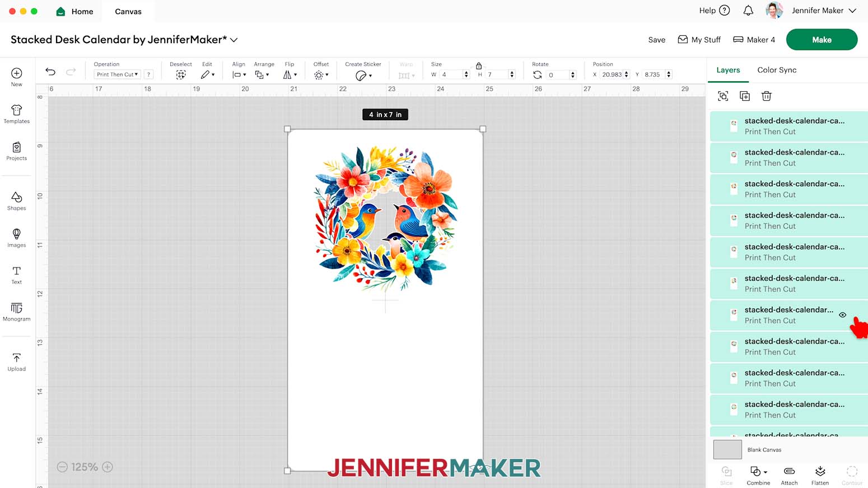Click the operation help question mark
The width and height of the screenshot is (868, 488).
click(148, 74)
